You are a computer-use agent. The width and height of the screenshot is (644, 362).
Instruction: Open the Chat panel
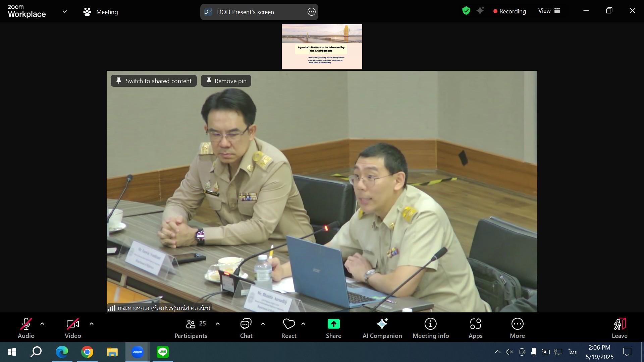point(246,328)
